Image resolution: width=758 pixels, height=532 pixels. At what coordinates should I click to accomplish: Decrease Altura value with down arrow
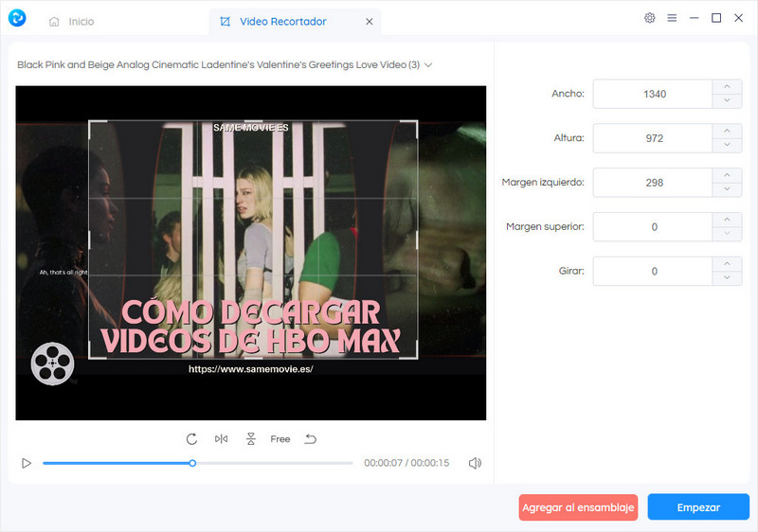(x=727, y=145)
